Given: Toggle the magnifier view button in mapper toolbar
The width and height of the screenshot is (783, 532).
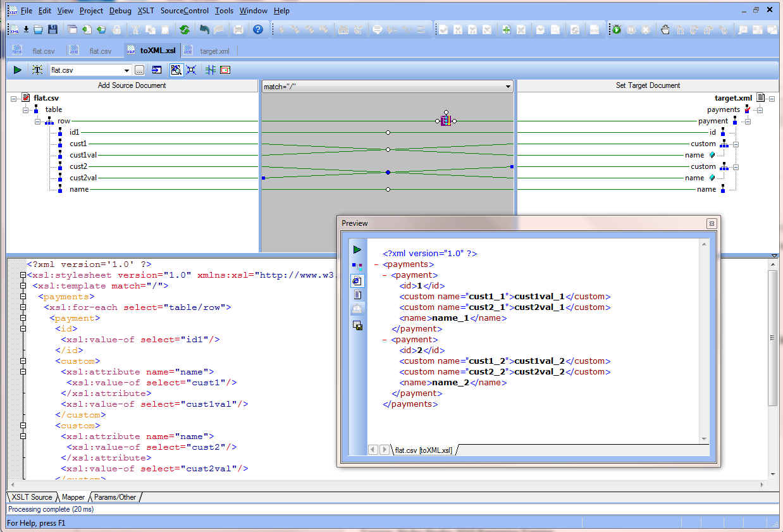Looking at the screenshot, I should pyautogui.click(x=176, y=70).
